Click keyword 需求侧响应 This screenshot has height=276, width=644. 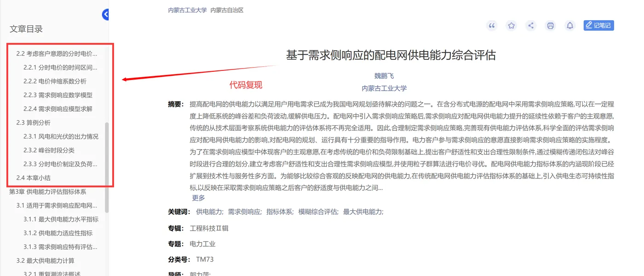point(244,212)
